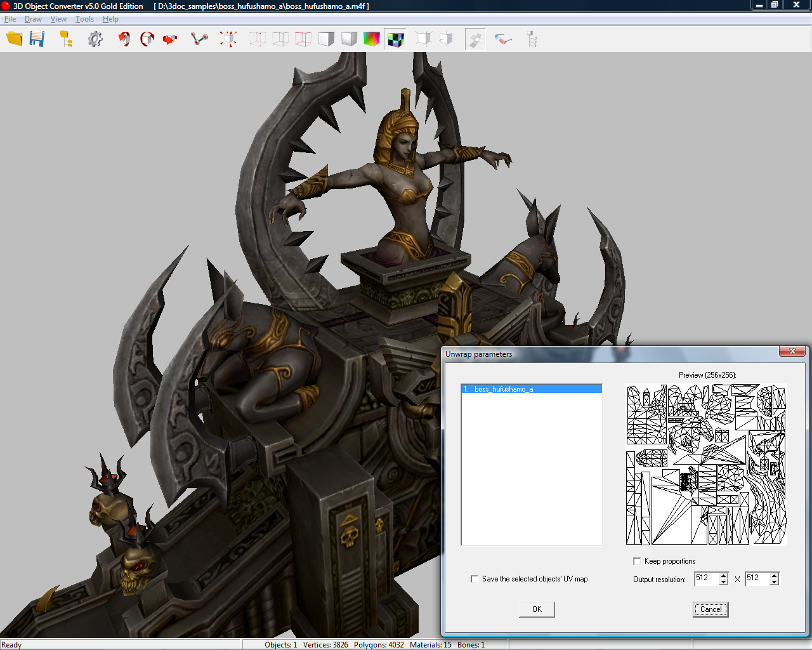Increase the first output resolution value
812x650 pixels.
pos(723,575)
